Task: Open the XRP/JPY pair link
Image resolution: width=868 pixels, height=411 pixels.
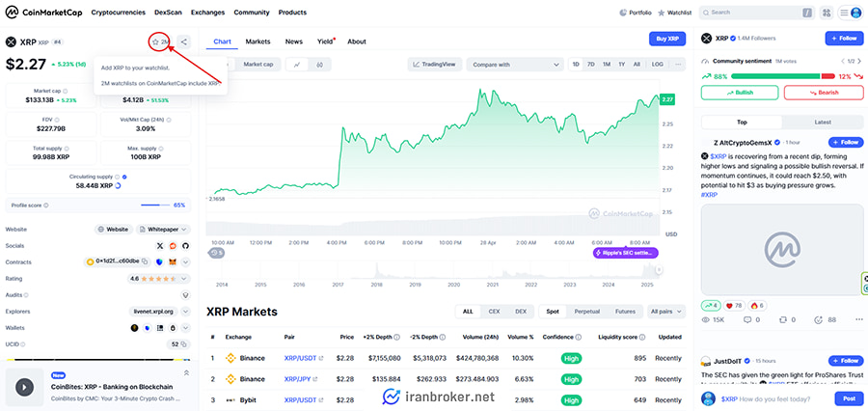Action: [x=301, y=379]
